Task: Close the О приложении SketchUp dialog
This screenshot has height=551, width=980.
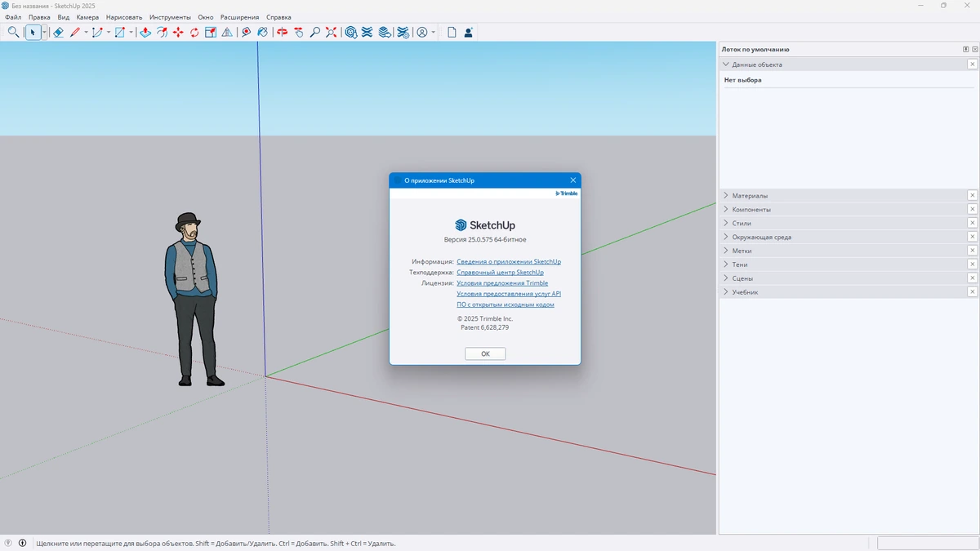Action: click(573, 180)
